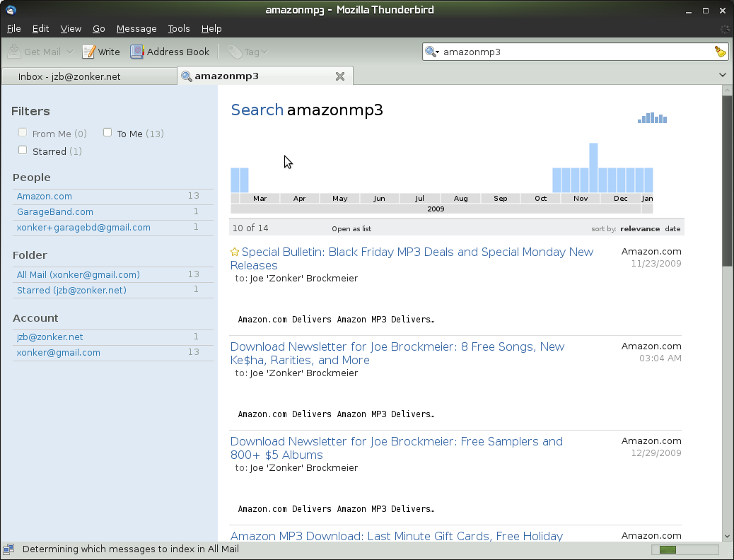The image size is (734, 560).
Task: Toggle the small bar chart timeline icon
Action: (x=652, y=118)
